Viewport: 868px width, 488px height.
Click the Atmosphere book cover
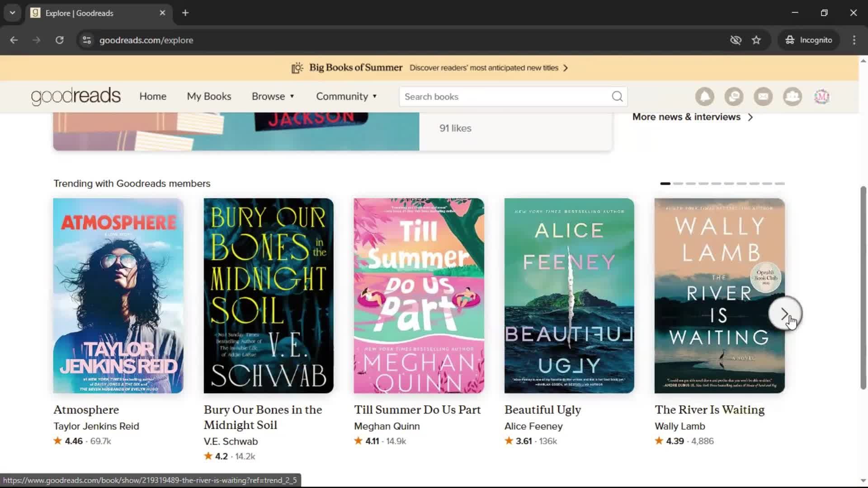(x=118, y=296)
